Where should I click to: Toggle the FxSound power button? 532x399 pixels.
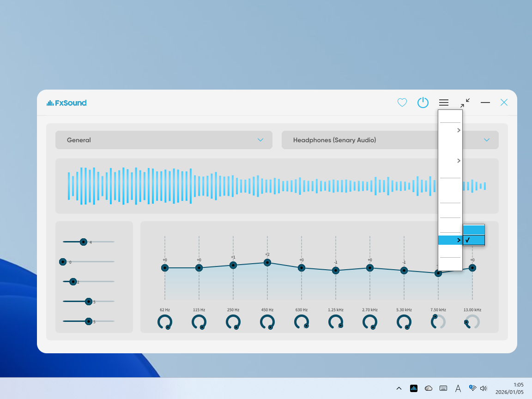coord(423,103)
